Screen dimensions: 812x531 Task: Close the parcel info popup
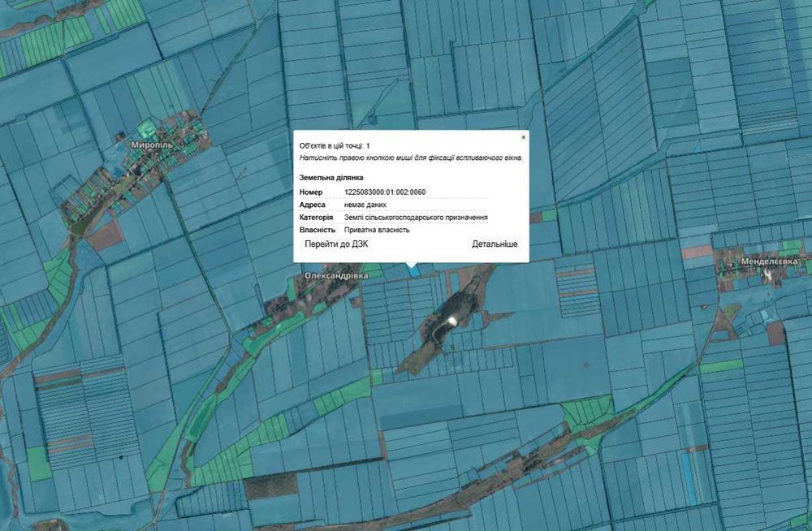pyautogui.click(x=523, y=137)
